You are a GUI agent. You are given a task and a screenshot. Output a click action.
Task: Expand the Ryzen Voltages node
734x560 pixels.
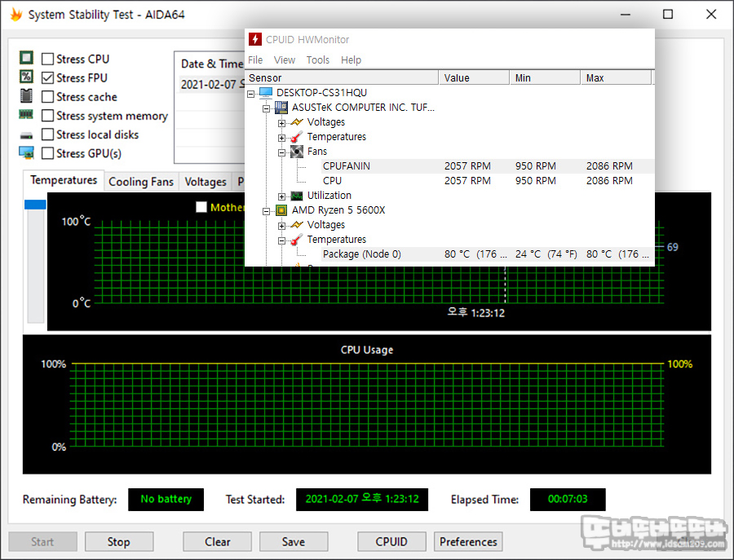pos(281,226)
